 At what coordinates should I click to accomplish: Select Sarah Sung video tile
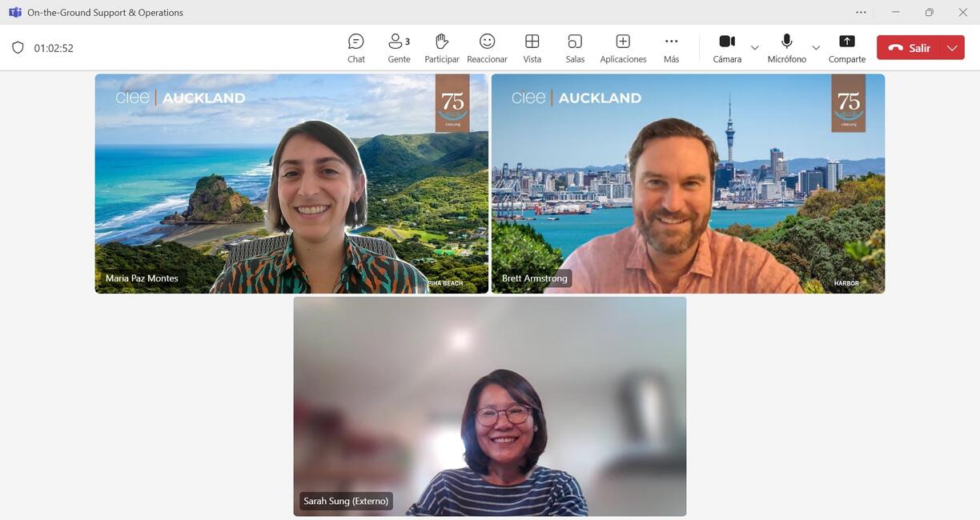click(x=490, y=406)
